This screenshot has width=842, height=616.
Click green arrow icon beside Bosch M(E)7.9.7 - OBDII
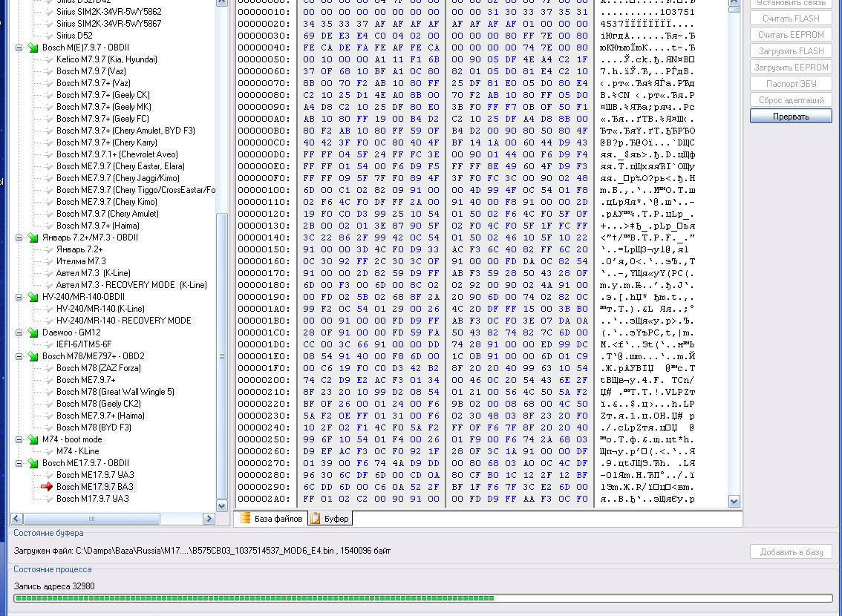tap(33, 47)
